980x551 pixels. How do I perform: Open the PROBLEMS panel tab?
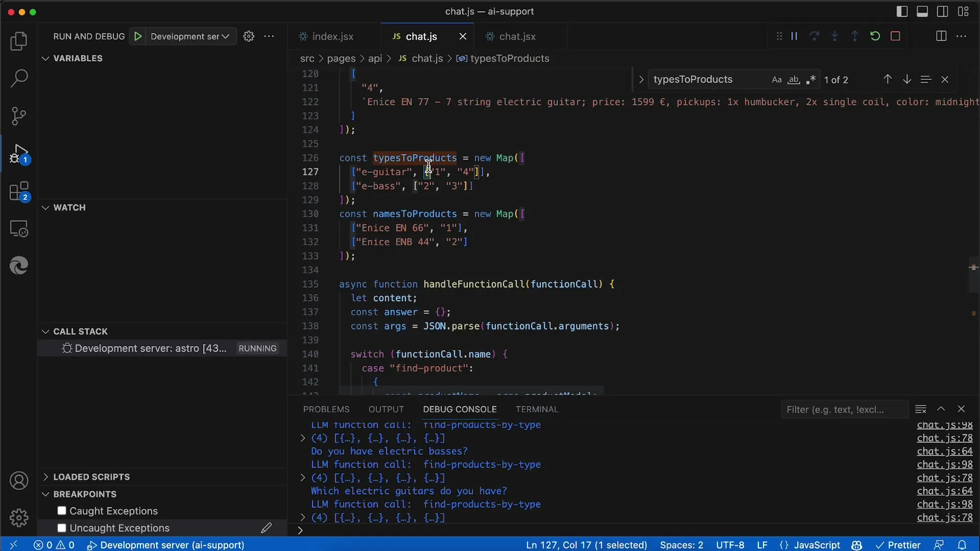(x=326, y=409)
